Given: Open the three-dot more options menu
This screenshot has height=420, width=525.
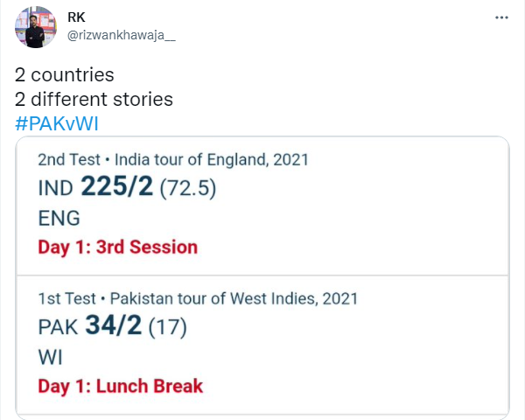Looking at the screenshot, I should (x=500, y=17).
